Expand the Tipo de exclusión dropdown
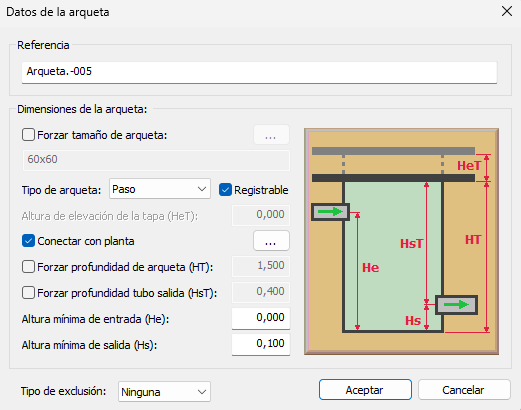521x410 pixels. (x=164, y=392)
